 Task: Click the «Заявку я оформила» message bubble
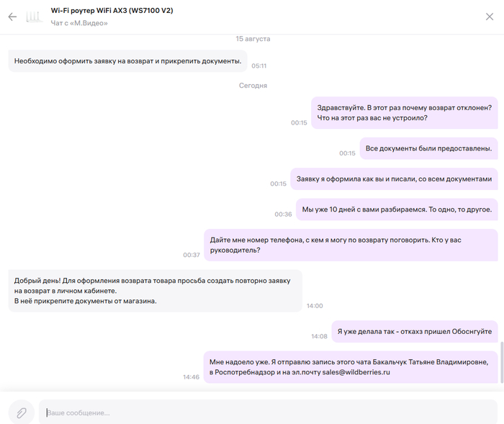point(394,179)
